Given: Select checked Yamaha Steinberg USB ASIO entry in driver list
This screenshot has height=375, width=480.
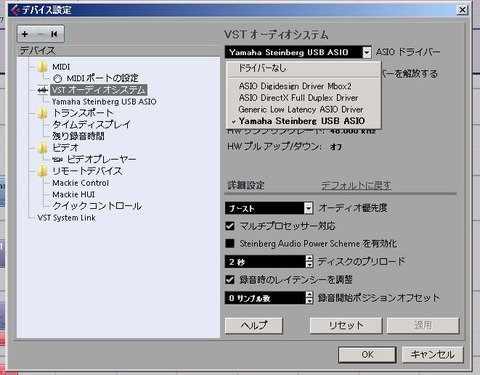Looking at the screenshot, I should [x=304, y=121].
